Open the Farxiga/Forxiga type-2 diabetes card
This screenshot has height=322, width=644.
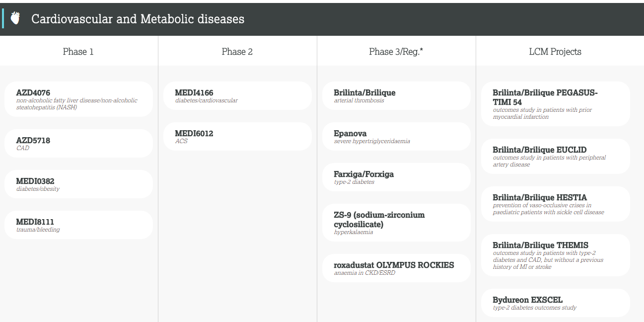click(396, 177)
